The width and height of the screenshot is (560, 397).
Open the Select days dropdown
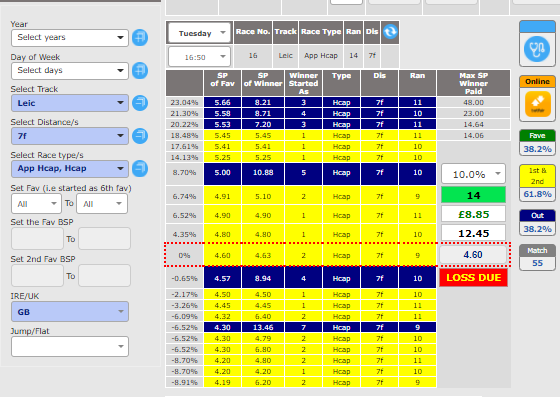point(70,71)
